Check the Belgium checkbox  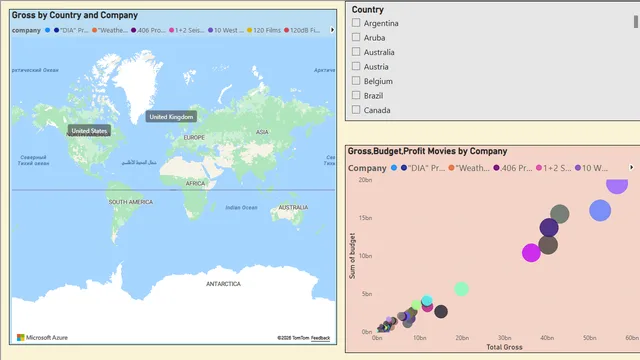pos(356,81)
